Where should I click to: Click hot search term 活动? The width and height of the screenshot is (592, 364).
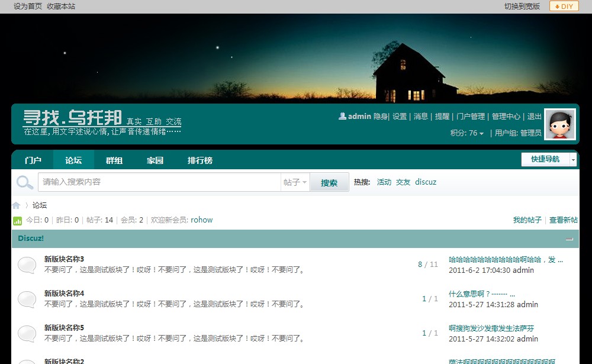coord(384,182)
